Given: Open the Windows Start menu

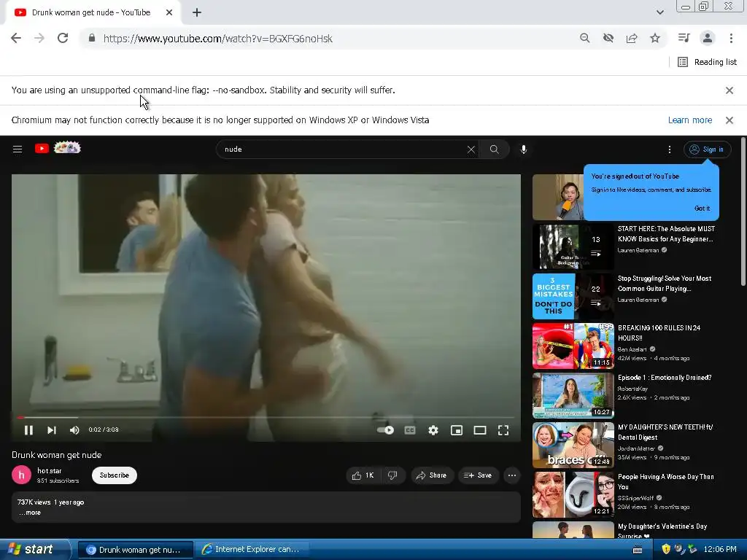Looking at the screenshot, I should click(35, 549).
